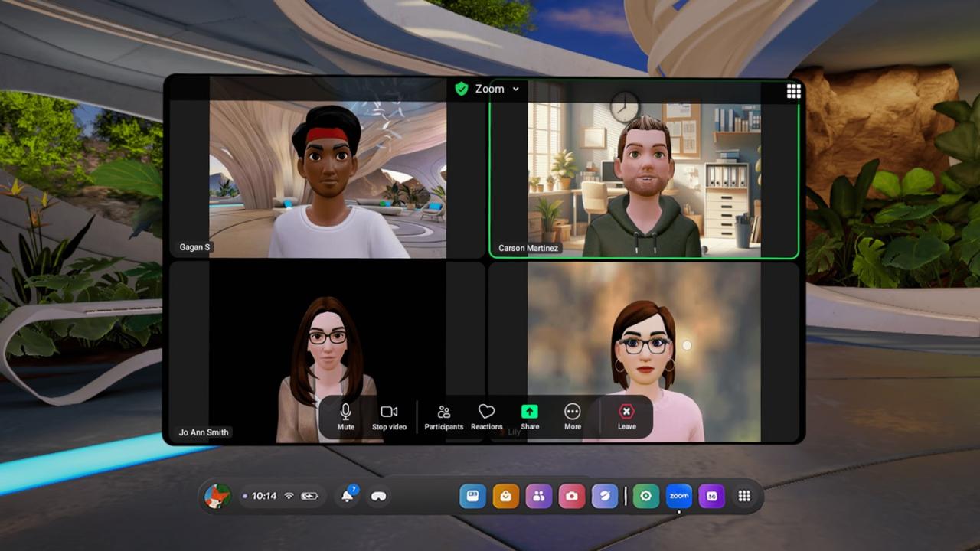Expand the Zoom title dropdown chevron
This screenshot has height=551, width=980.
click(516, 89)
